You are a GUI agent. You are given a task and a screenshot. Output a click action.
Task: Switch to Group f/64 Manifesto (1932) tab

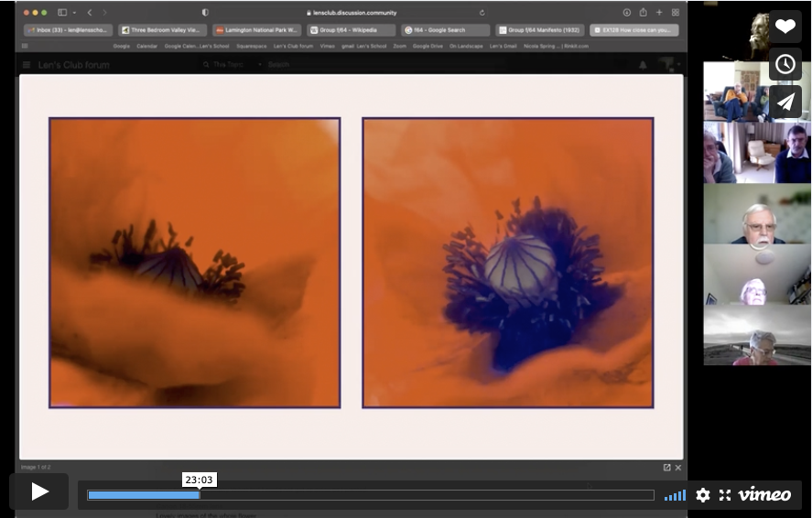pyautogui.click(x=539, y=30)
